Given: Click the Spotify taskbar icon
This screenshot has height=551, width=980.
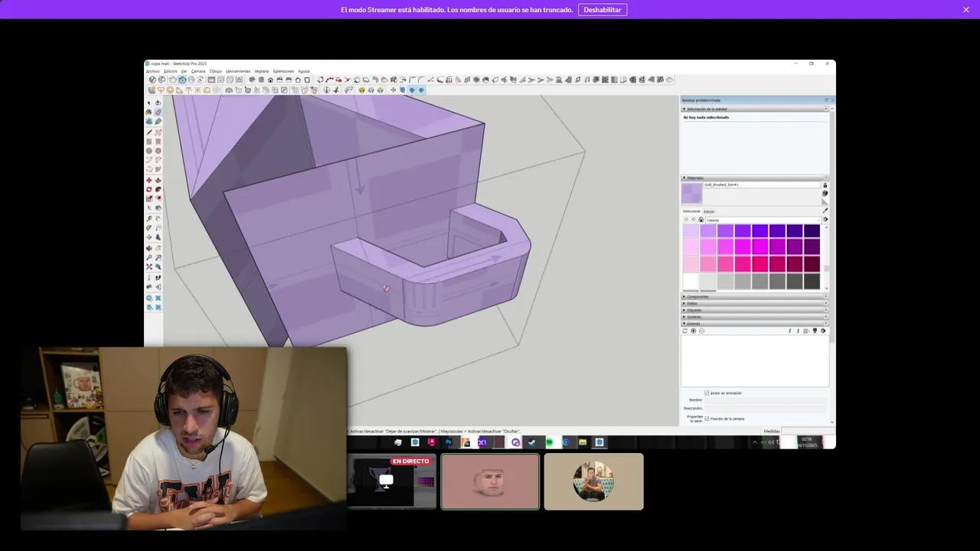Looking at the screenshot, I should pyautogui.click(x=549, y=442).
